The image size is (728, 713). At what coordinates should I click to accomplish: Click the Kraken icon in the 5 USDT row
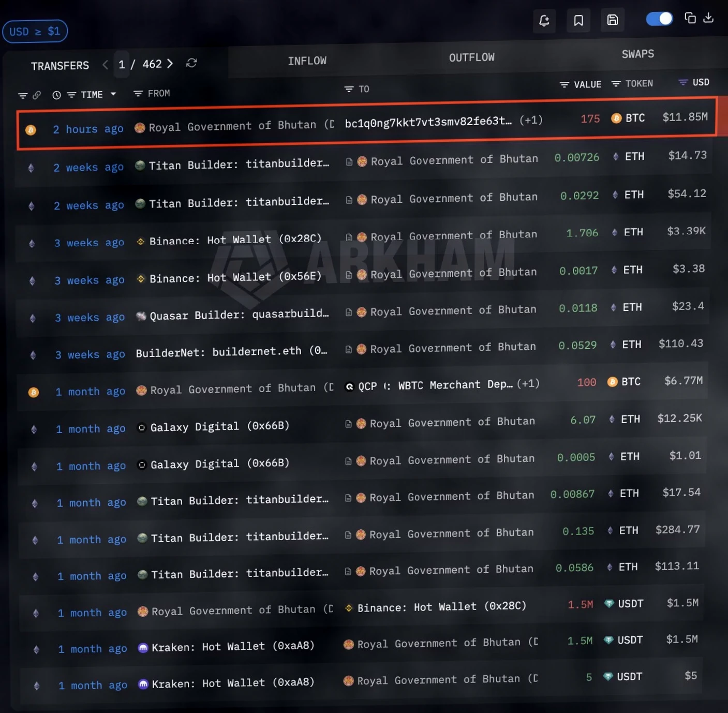[x=143, y=685]
